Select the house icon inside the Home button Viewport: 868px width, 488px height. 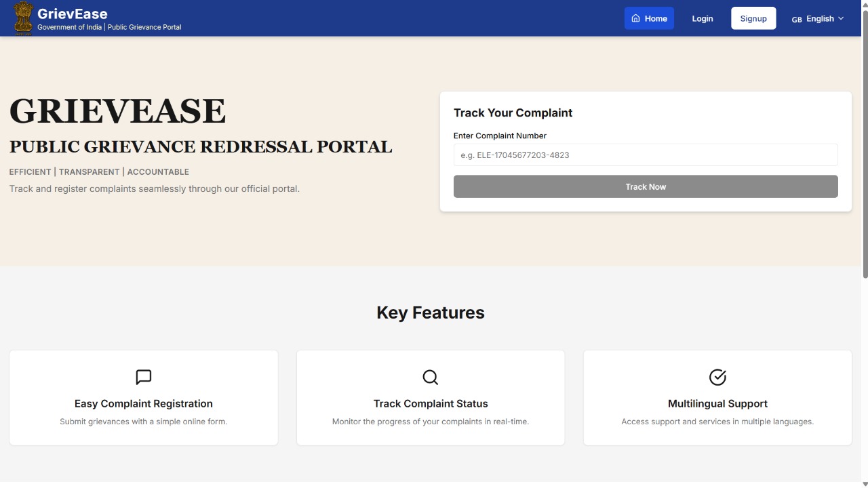pyautogui.click(x=635, y=18)
